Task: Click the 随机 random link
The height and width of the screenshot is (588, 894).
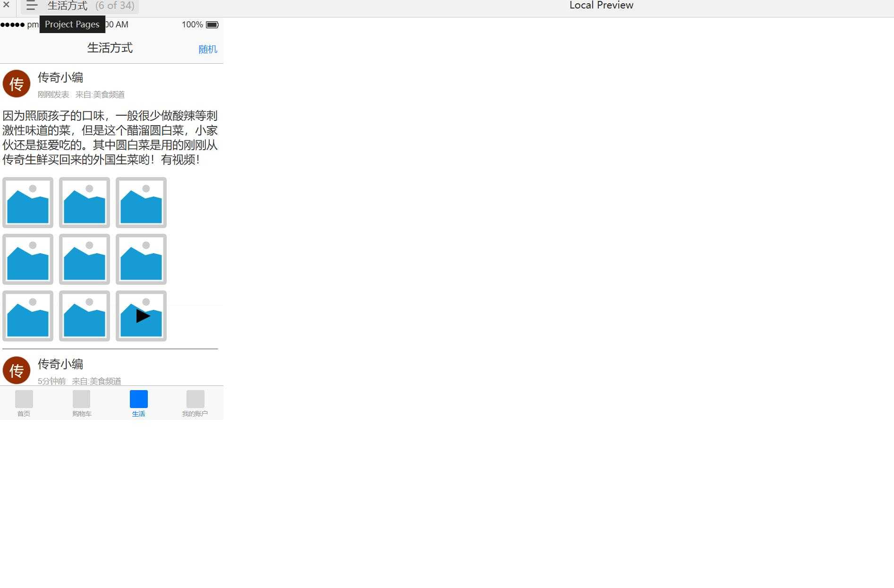Action: (x=207, y=49)
